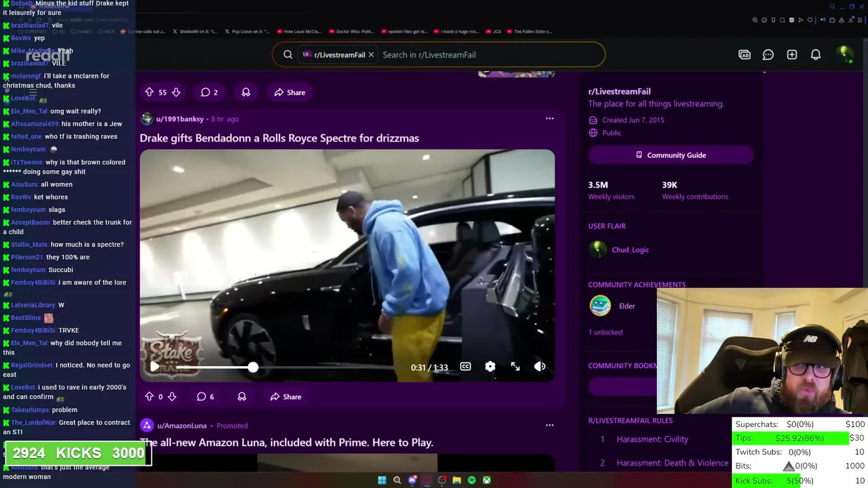This screenshot has width=868, height=488.
Task: Share the Drake Rolls Royce post
Action: (285, 396)
